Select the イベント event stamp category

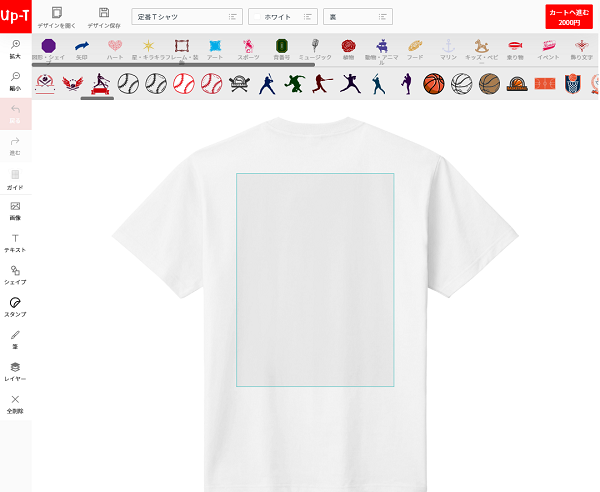pyautogui.click(x=548, y=49)
